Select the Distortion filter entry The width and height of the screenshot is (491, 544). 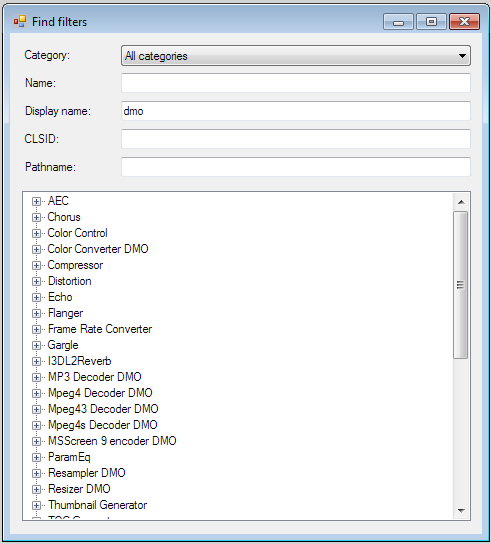pyautogui.click(x=69, y=281)
